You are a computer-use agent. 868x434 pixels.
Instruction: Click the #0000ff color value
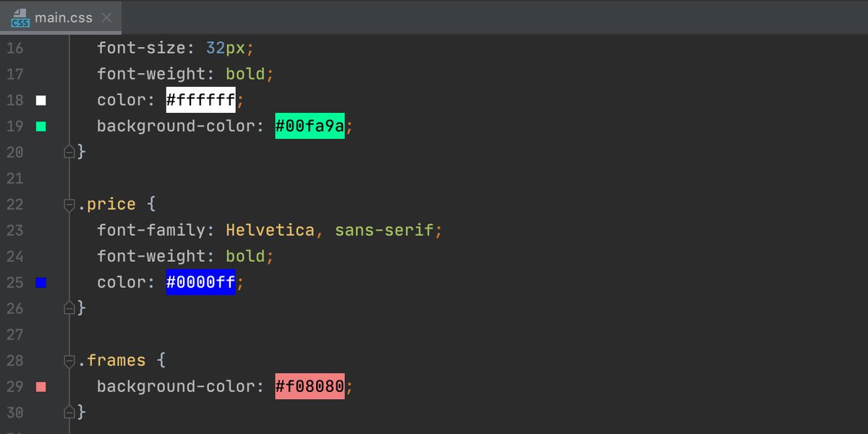click(201, 282)
